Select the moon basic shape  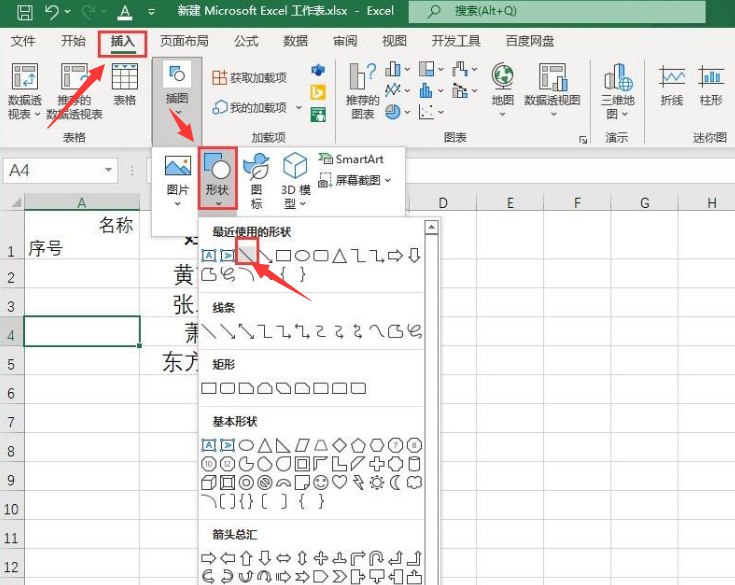(396, 482)
